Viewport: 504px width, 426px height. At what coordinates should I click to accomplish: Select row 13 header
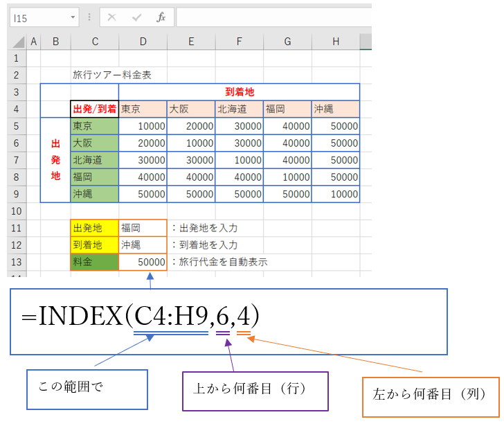(x=16, y=262)
